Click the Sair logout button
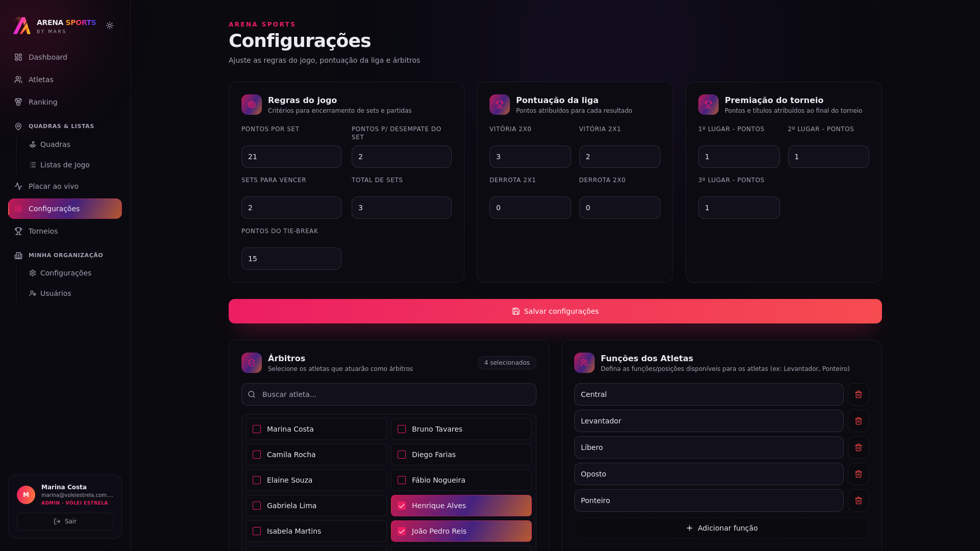980x551 pixels. pyautogui.click(x=65, y=521)
